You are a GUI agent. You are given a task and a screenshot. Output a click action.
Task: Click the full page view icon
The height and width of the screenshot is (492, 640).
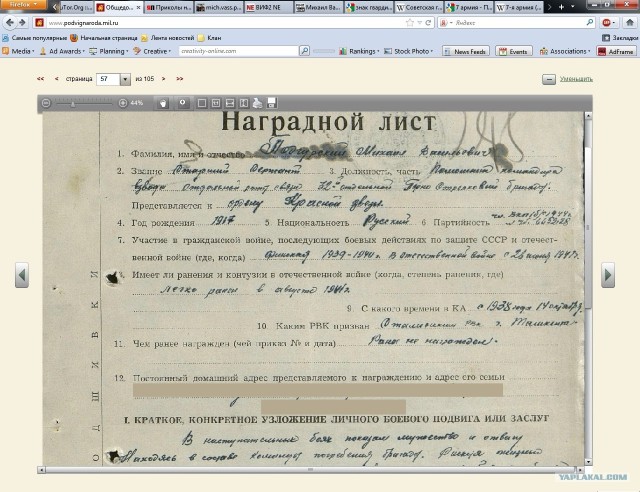(202, 103)
